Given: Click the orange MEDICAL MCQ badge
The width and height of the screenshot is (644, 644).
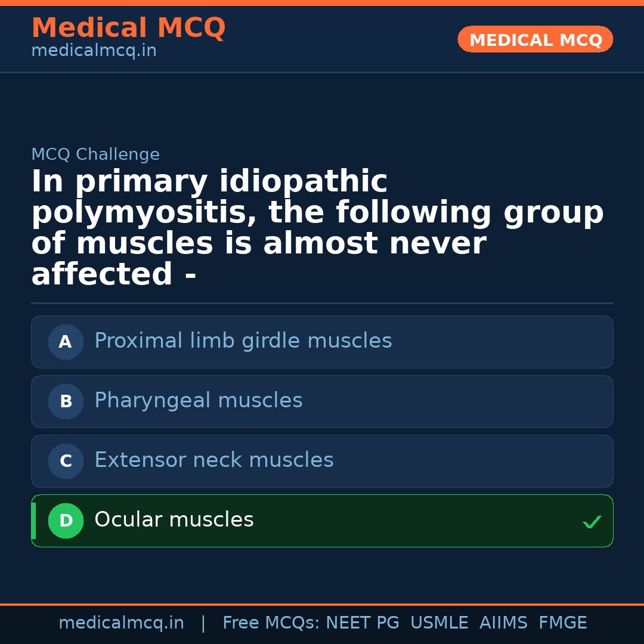Looking at the screenshot, I should point(535,39).
